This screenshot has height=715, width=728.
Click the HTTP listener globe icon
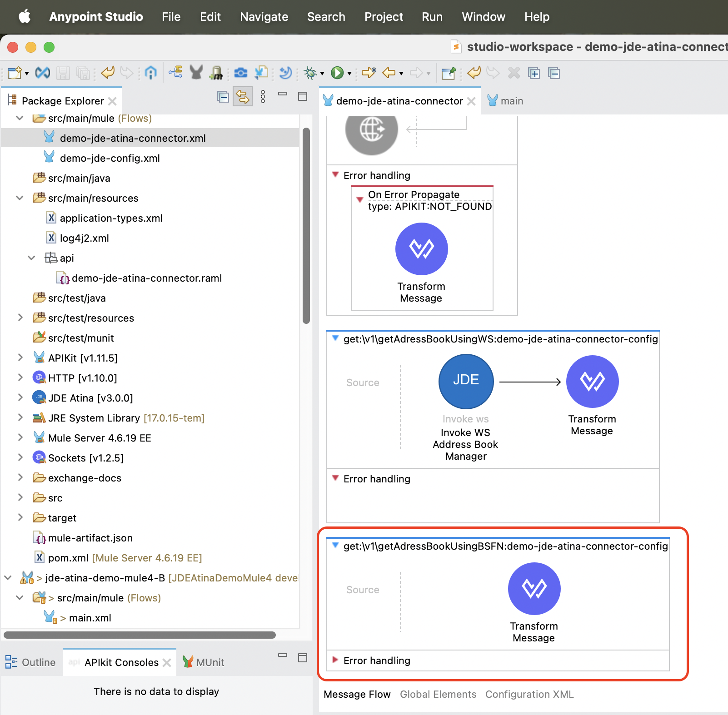pyautogui.click(x=371, y=130)
